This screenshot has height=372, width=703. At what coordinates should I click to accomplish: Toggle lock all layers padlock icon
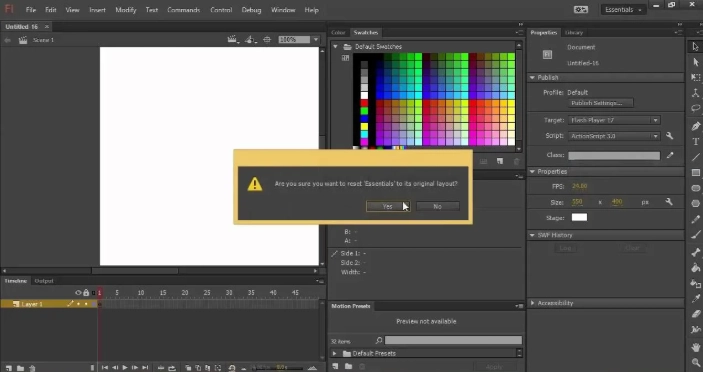(x=86, y=293)
